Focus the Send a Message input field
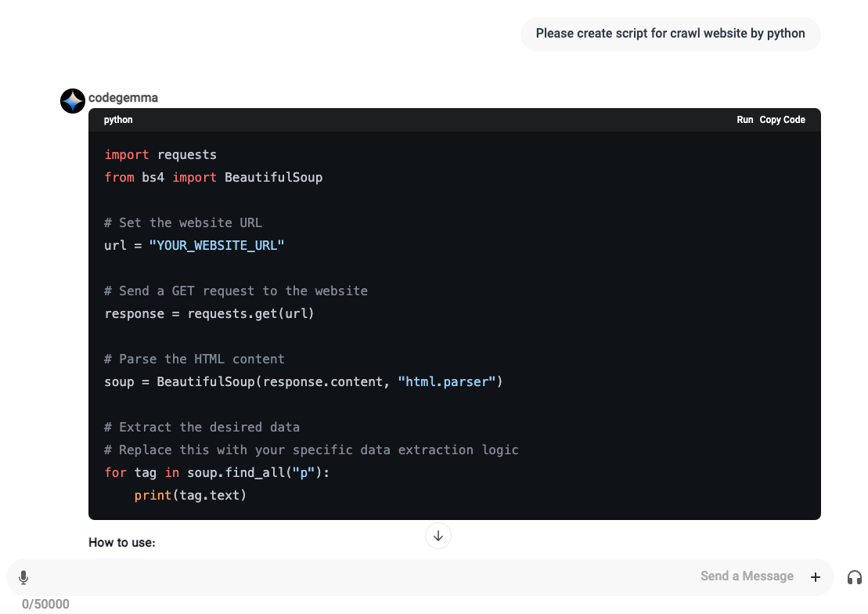This screenshot has width=868, height=614. pos(391,576)
